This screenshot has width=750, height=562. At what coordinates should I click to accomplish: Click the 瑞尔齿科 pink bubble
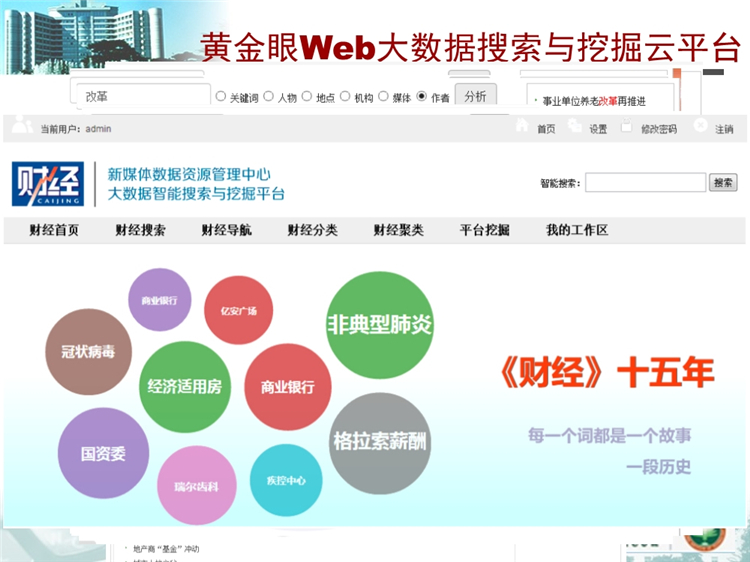(x=197, y=485)
